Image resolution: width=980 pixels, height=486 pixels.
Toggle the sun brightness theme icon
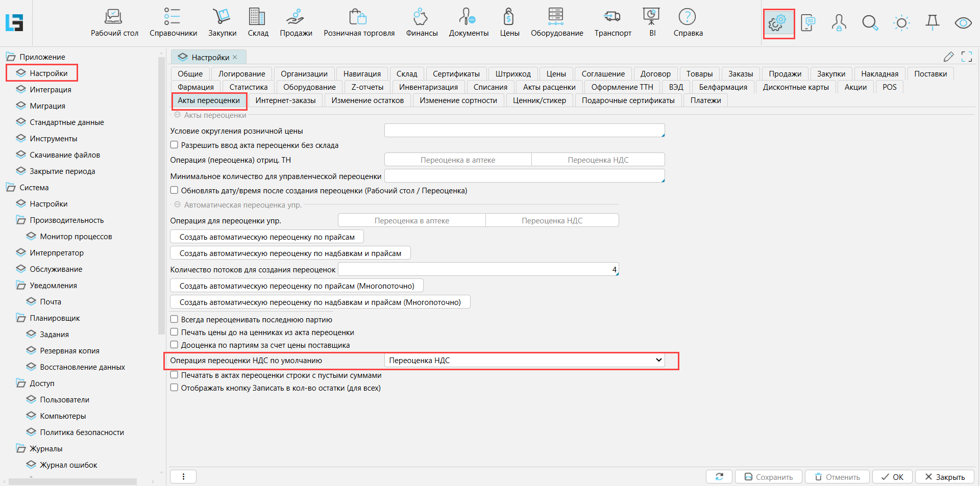pyautogui.click(x=901, y=23)
